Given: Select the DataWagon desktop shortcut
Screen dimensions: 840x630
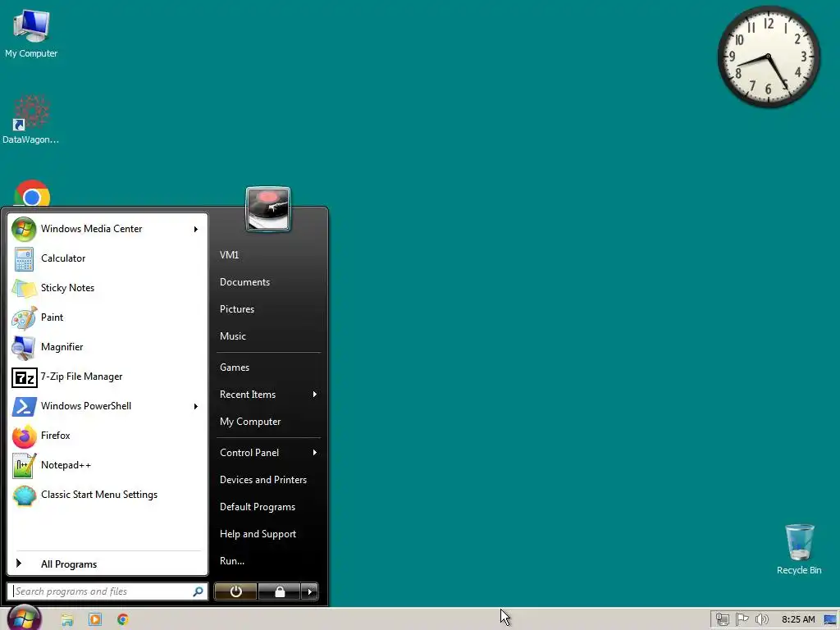Looking at the screenshot, I should pyautogui.click(x=31, y=119).
